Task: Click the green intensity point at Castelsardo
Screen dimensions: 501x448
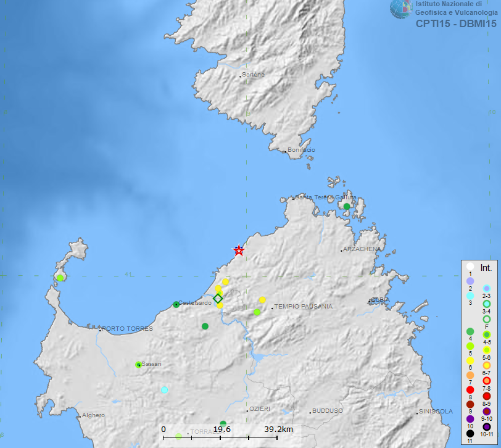Action: [x=176, y=304]
